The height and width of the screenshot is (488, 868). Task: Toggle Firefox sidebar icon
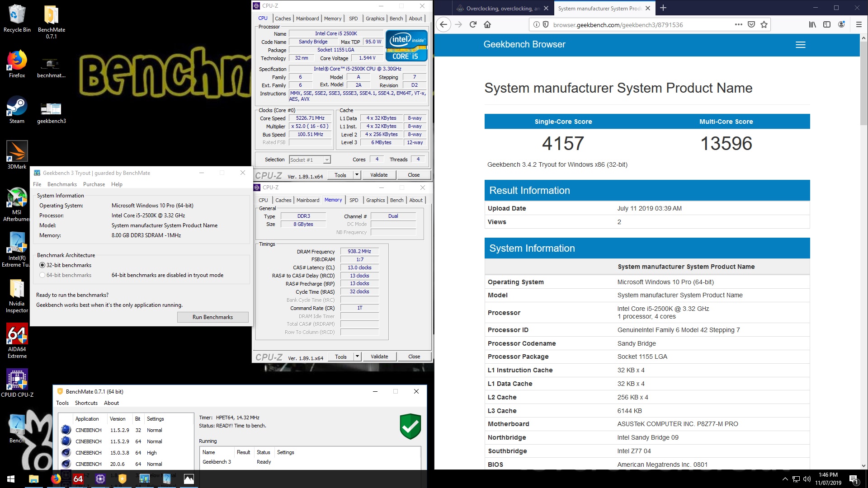point(827,24)
